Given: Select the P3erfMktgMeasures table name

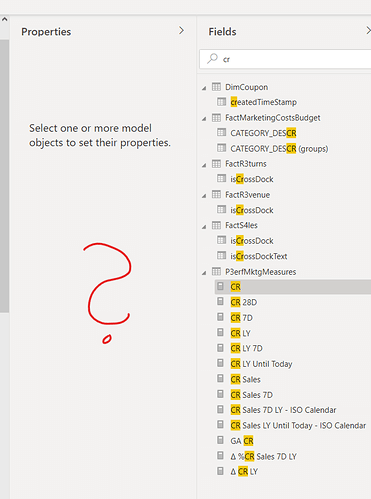Looking at the screenshot, I should tap(261, 272).
